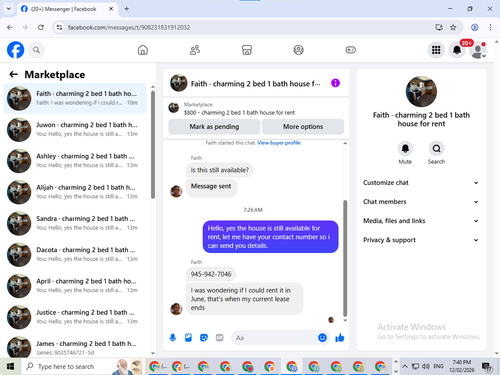Mute this conversation bell icon

coord(405,149)
